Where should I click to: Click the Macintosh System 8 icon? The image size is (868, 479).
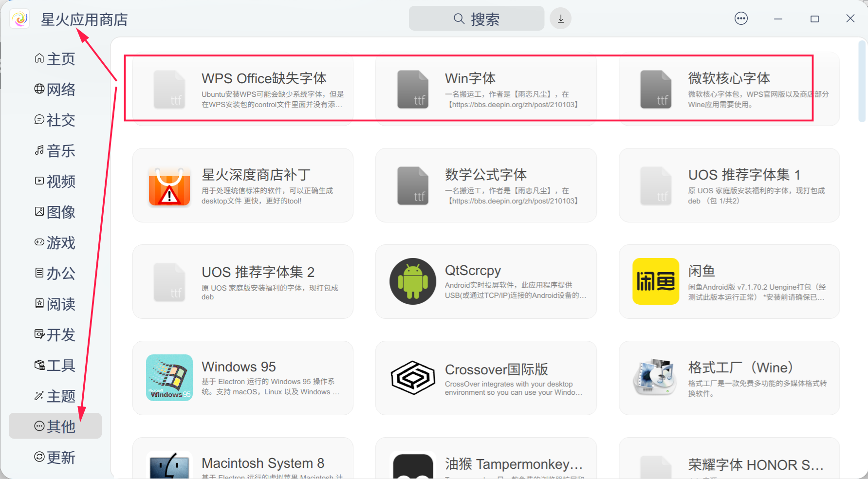pyautogui.click(x=169, y=465)
